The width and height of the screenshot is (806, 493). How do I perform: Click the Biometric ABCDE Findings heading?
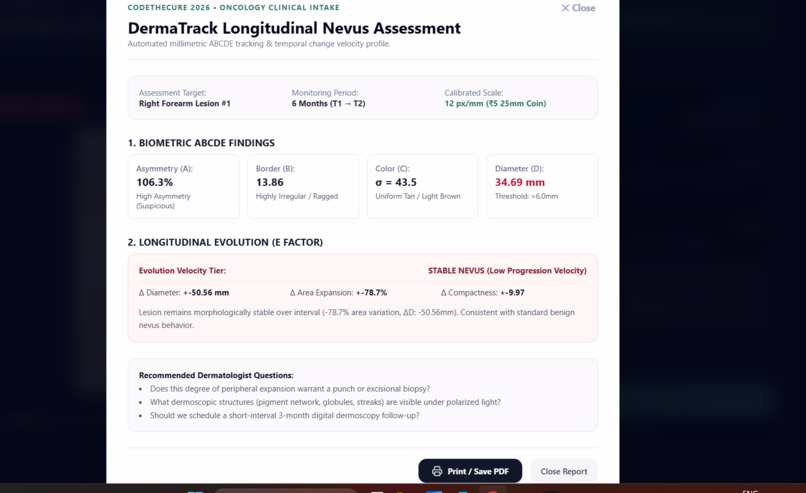pyautogui.click(x=201, y=143)
